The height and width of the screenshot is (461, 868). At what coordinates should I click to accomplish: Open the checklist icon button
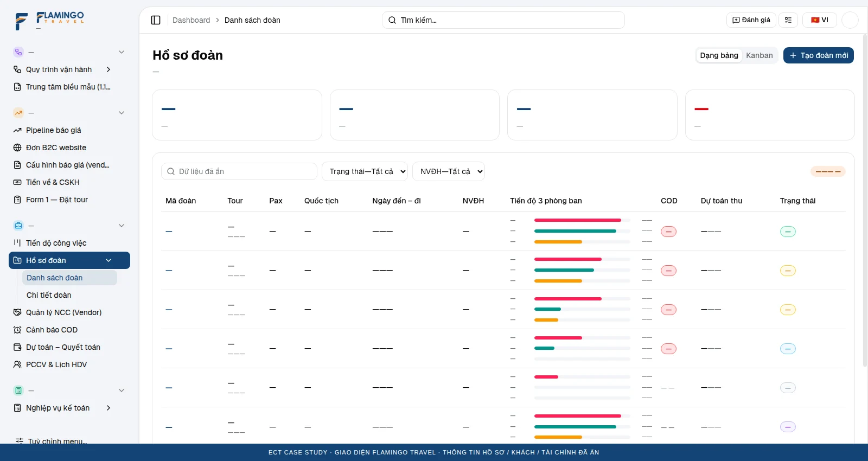(x=788, y=20)
